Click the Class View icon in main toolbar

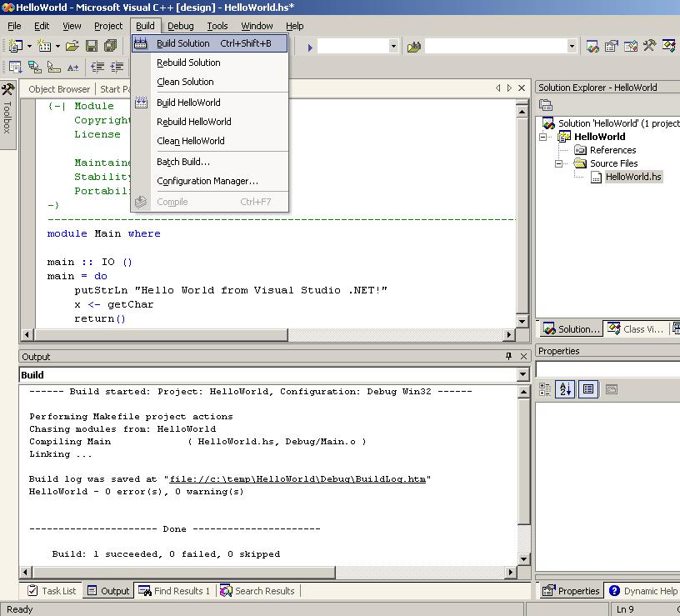coord(668,46)
